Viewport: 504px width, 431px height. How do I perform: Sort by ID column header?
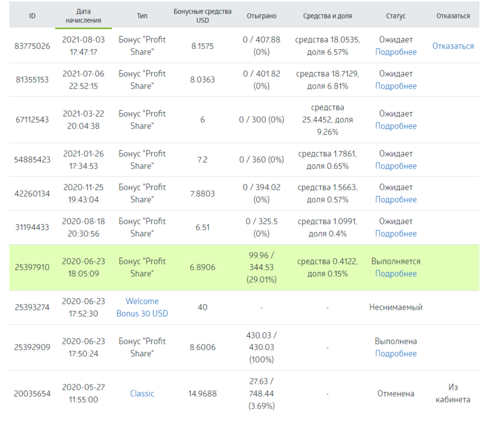click(x=32, y=16)
